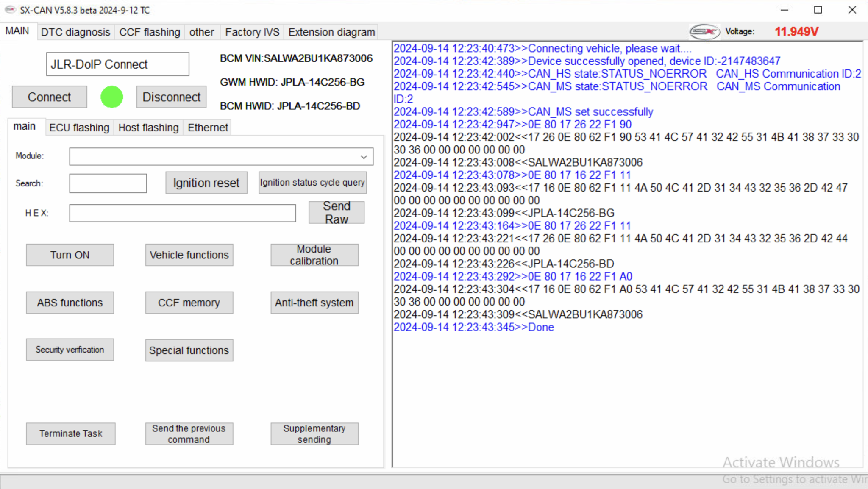Open Module calibration
868x489 pixels.
(314, 255)
